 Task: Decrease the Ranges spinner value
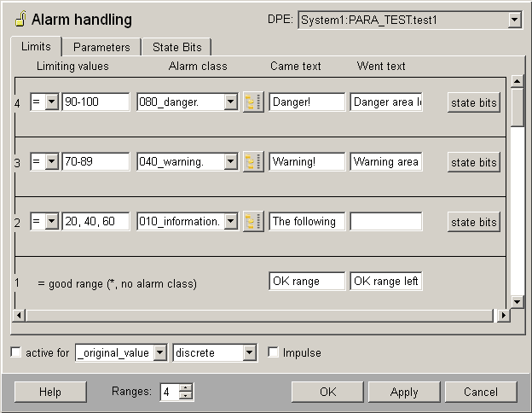[186, 396]
